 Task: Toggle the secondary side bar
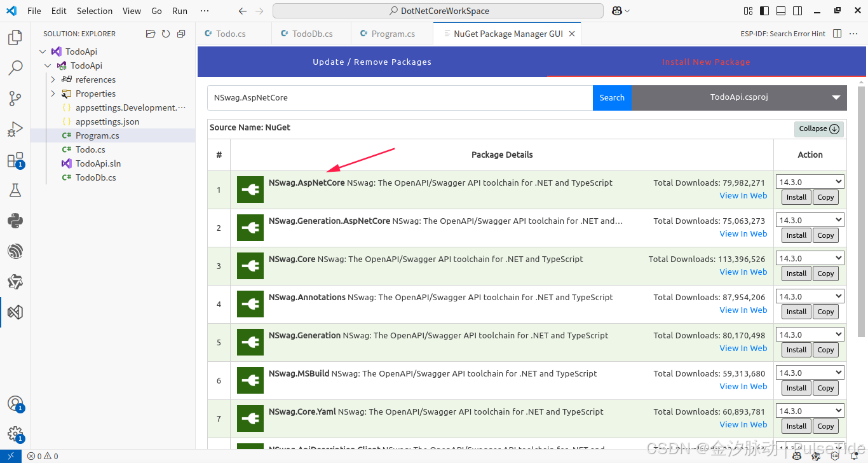click(797, 11)
